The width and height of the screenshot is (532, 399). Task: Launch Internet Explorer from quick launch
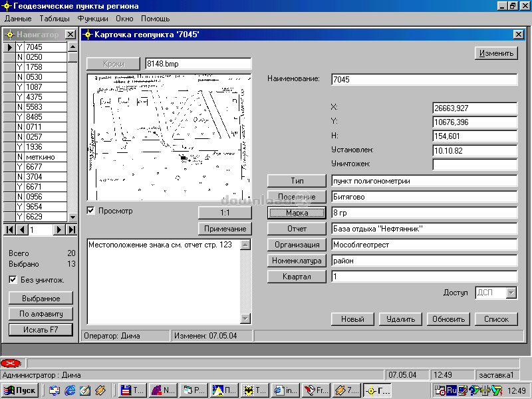point(70,390)
